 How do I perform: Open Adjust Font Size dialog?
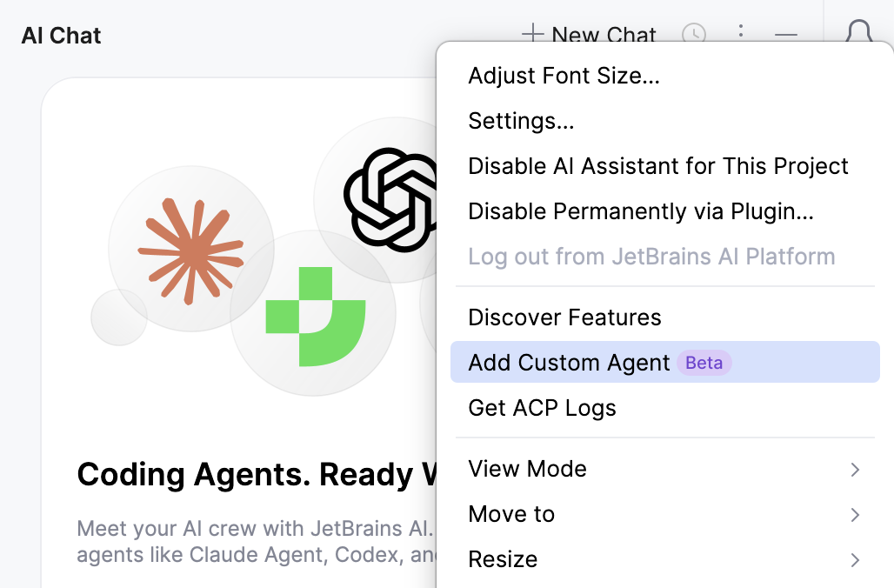[x=564, y=76]
